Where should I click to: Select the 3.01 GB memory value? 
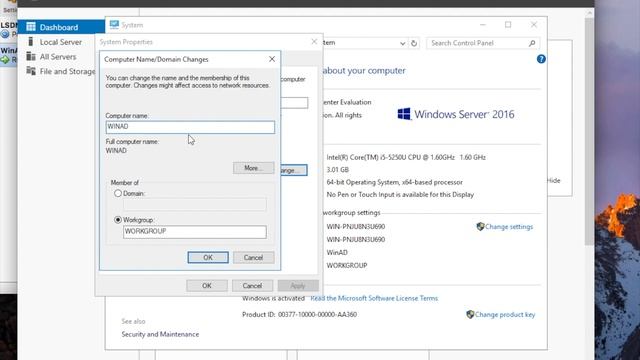pyautogui.click(x=338, y=170)
